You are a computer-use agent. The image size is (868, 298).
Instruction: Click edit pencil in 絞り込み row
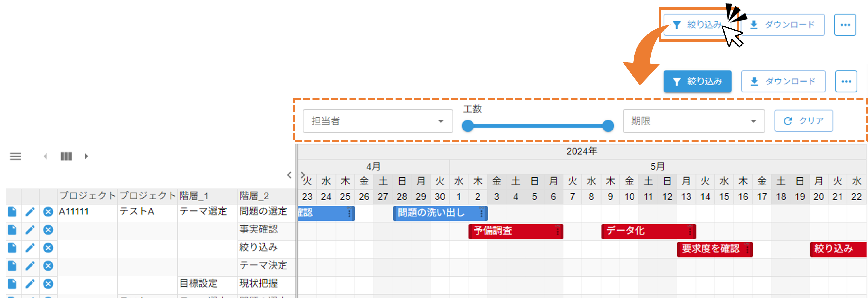(x=30, y=248)
